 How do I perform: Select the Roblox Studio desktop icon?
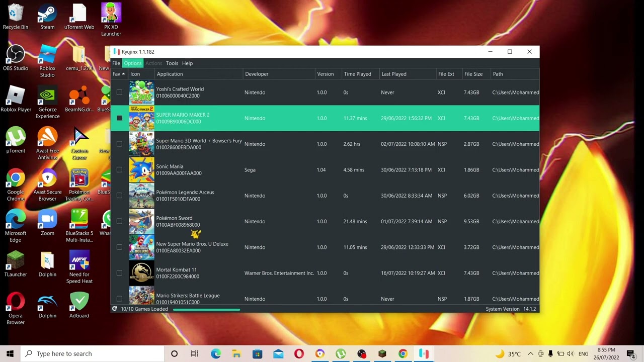click(x=47, y=61)
